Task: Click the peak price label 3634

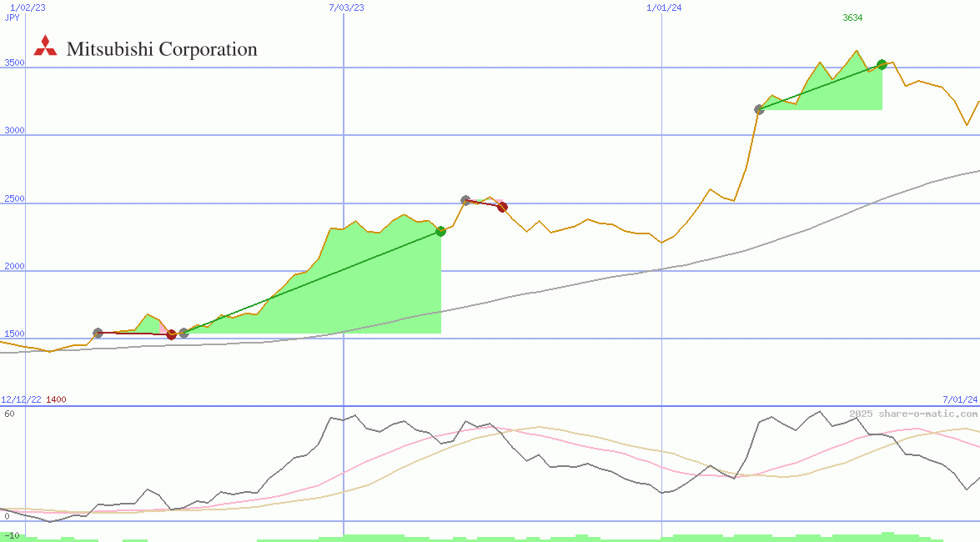Action: 851,18
